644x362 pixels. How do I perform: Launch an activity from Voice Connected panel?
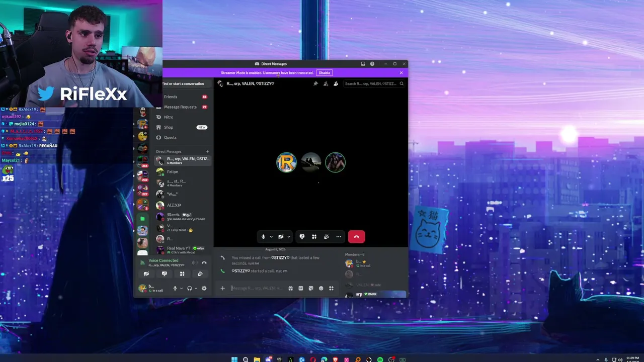(182, 274)
